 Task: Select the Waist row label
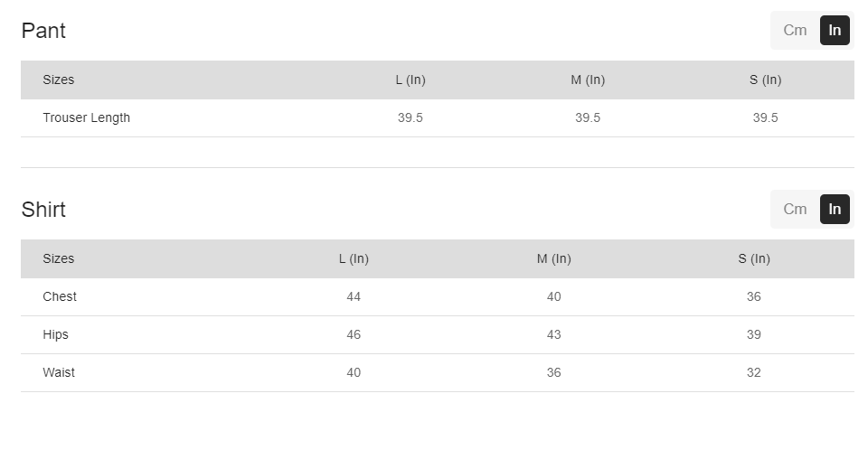click(59, 372)
